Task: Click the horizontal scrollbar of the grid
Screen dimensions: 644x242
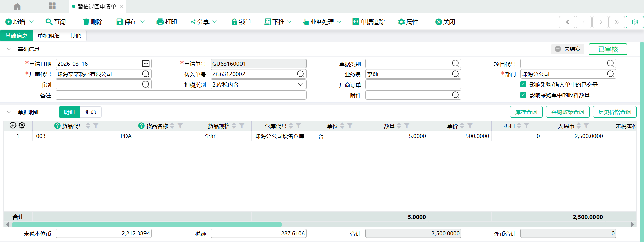Action: 147,224
